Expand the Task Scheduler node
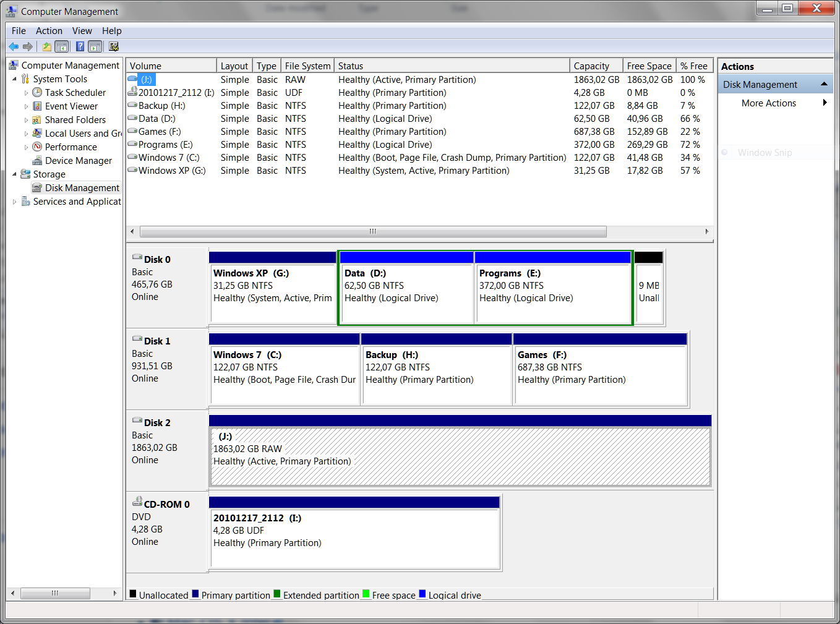Viewport: 840px width, 624px height. pyautogui.click(x=26, y=93)
